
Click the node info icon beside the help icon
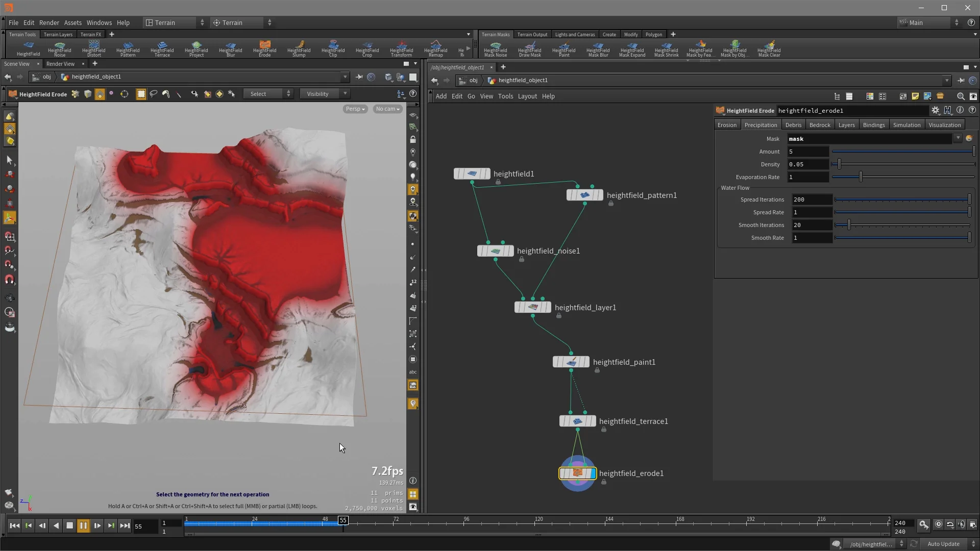coord(960,110)
